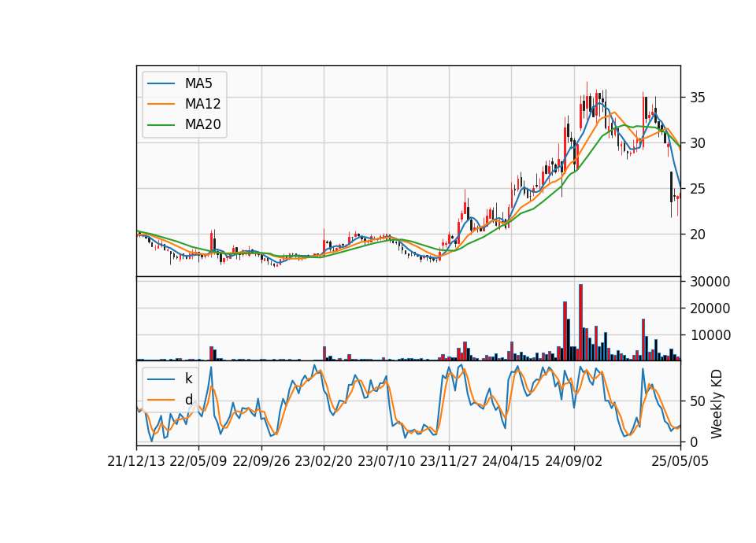Click the volume axis value 30000

pyautogui.click(x=710, y=282)
